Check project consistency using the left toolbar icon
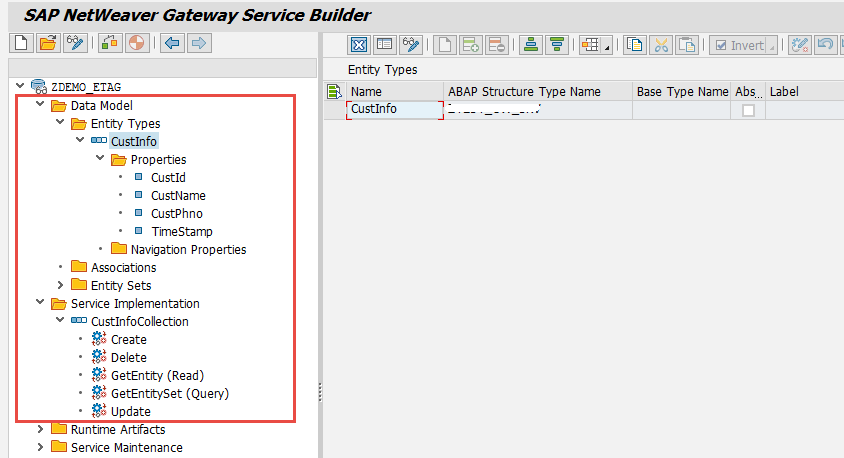The width and height of the screenshot is (844, 458). [x=110, y=43]
